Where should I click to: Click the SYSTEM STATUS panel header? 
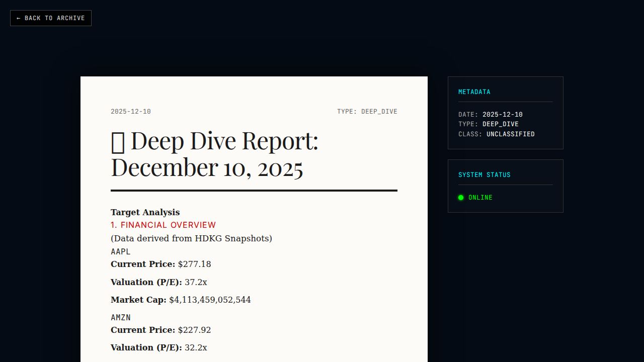[x=484, y=175]
